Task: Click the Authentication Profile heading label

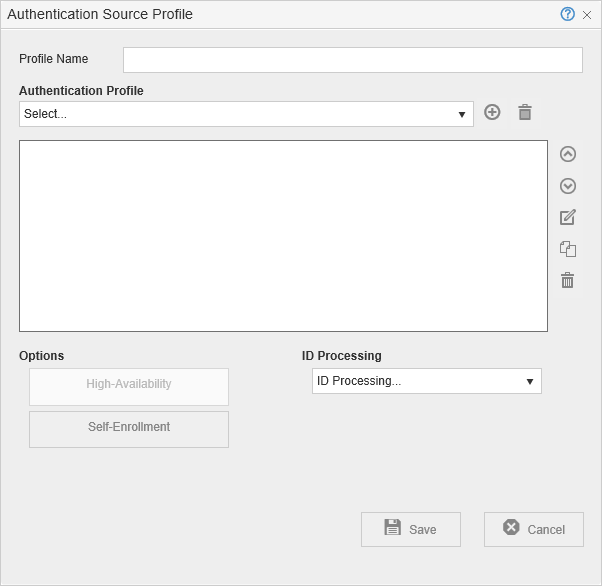Action: click(81, 91)
